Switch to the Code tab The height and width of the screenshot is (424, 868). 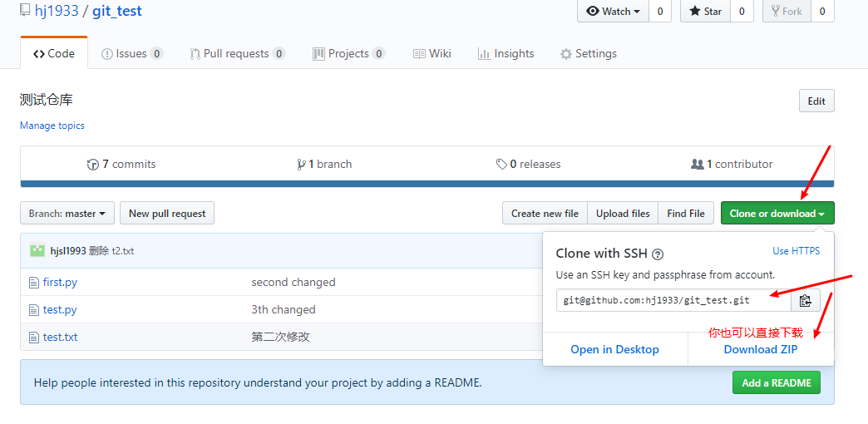click(54, 54)
